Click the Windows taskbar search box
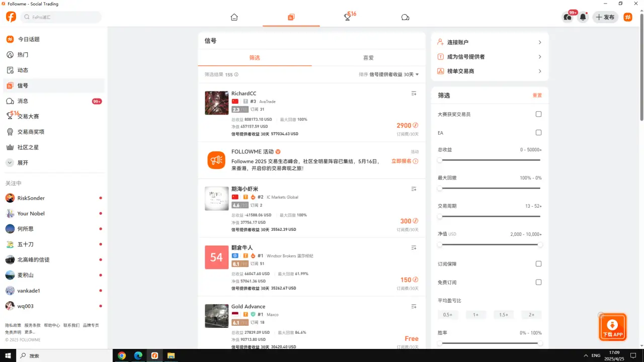The height and width of the screenshot is (362, 644). (x=65, y=355)
